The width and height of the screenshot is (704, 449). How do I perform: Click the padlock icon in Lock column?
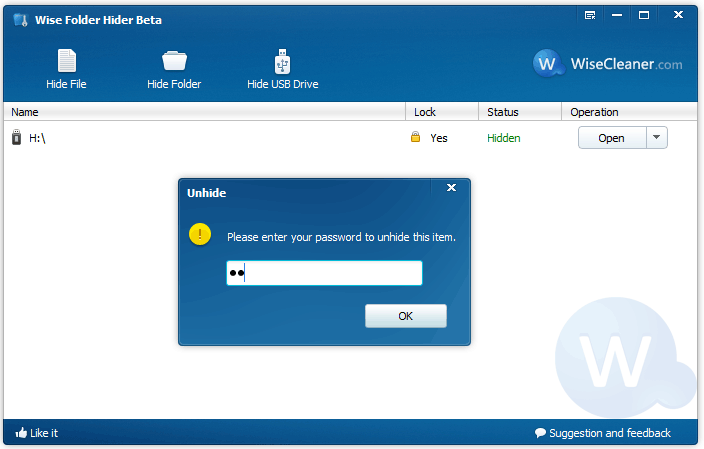pyautogui.click(x=415, y=137)
